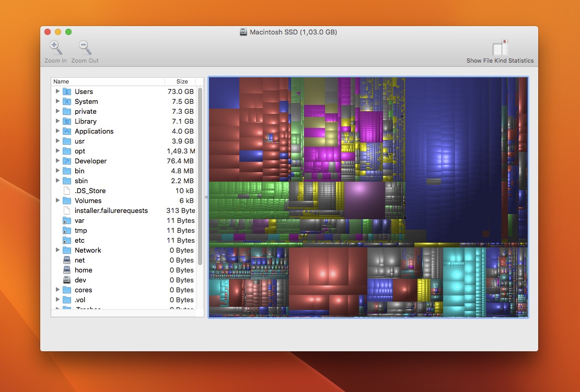This screenshot has height=392, width=580.
Task: Click the Users folder icon
Action: pos(66,91)
